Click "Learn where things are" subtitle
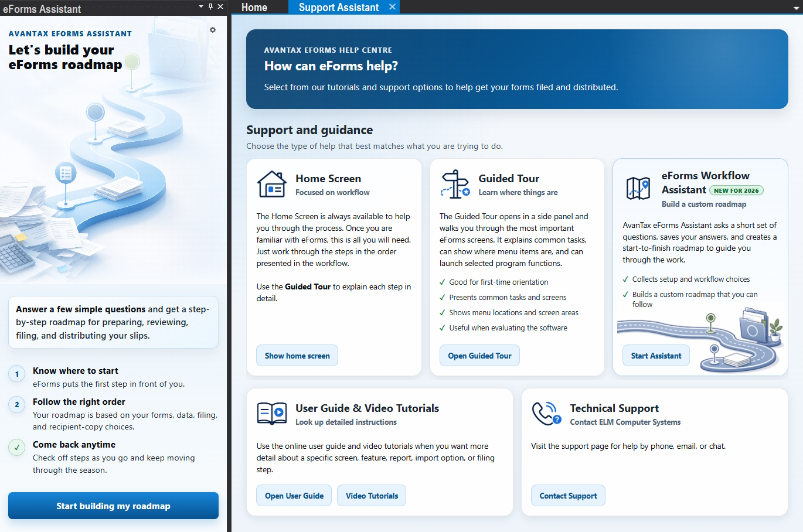This screenshot has width=803, height=532. tap(518, 193)
